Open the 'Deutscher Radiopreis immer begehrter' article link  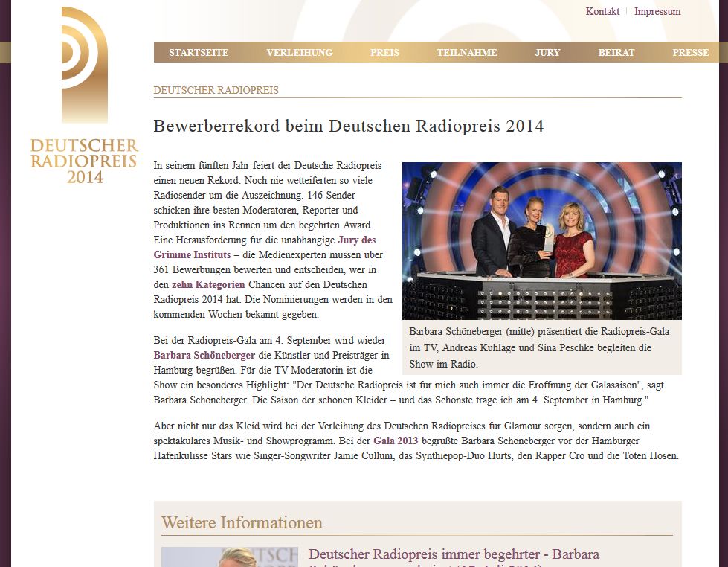click(x=454, y=555)
